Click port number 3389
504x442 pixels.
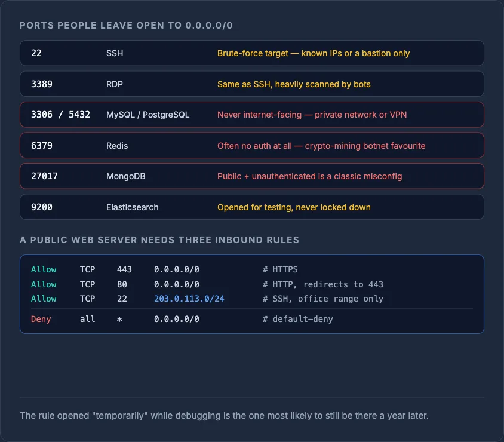click(x=41, y=84)
